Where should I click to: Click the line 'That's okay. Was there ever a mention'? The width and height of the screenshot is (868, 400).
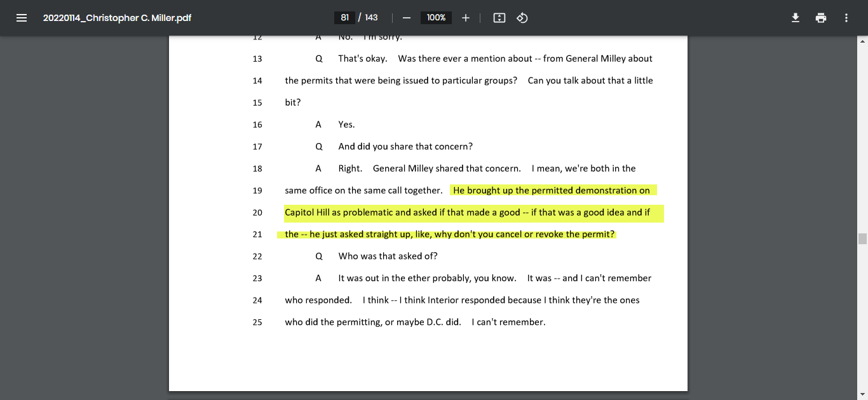[495, 59]
